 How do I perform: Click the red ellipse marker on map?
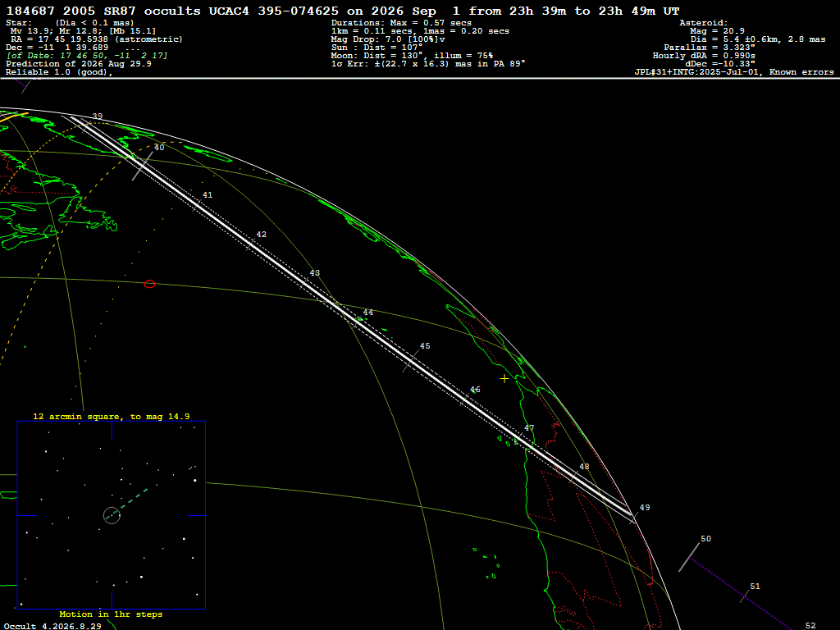pyautogui.click(x=149, y=284)
